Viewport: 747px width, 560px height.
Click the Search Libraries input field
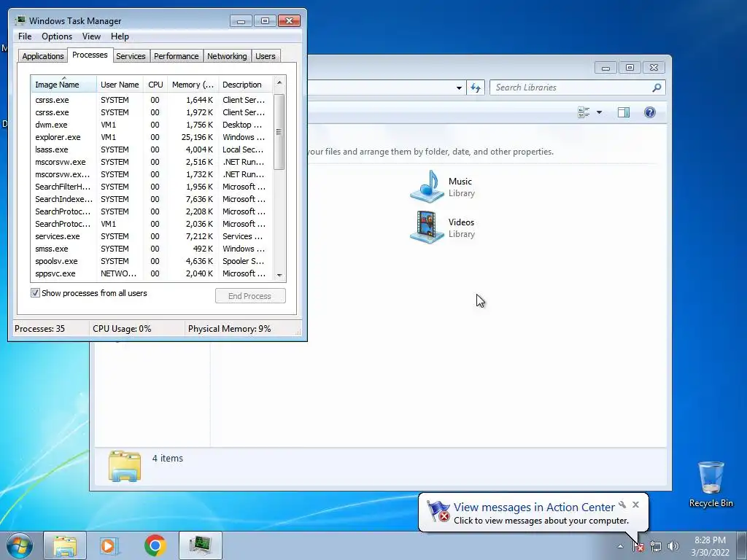(x=572, y=87)
